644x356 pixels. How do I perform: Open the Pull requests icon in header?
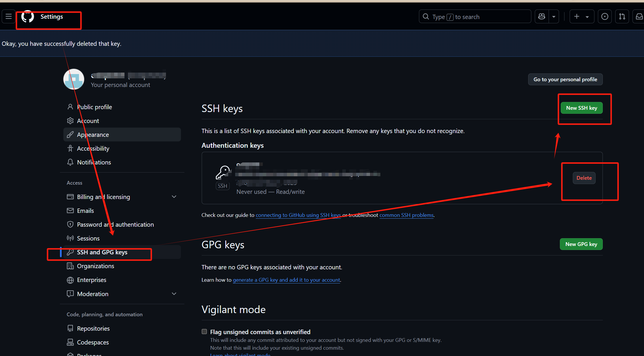click(622, 16)
